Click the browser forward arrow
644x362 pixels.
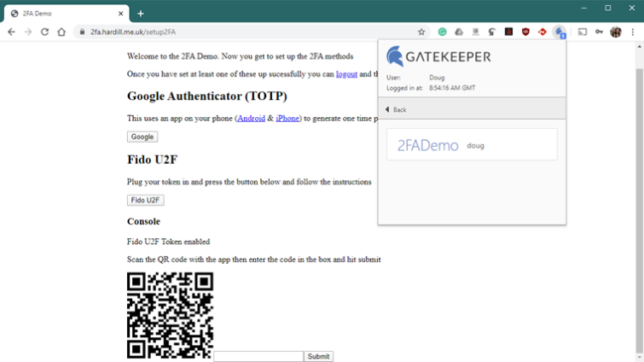[x=28, y=32]
